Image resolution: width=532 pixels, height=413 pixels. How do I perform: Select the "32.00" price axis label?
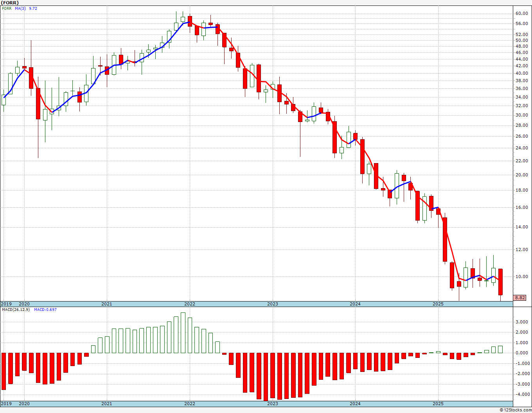click(521, 106)
